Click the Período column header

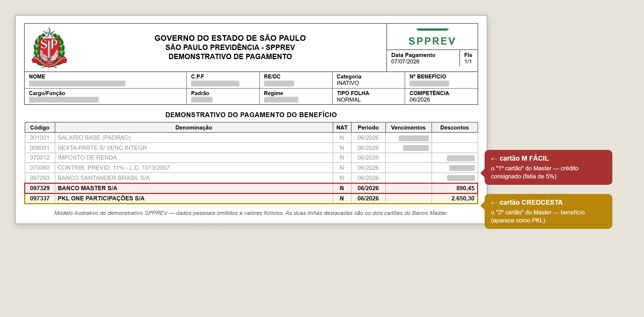point(368,128)
